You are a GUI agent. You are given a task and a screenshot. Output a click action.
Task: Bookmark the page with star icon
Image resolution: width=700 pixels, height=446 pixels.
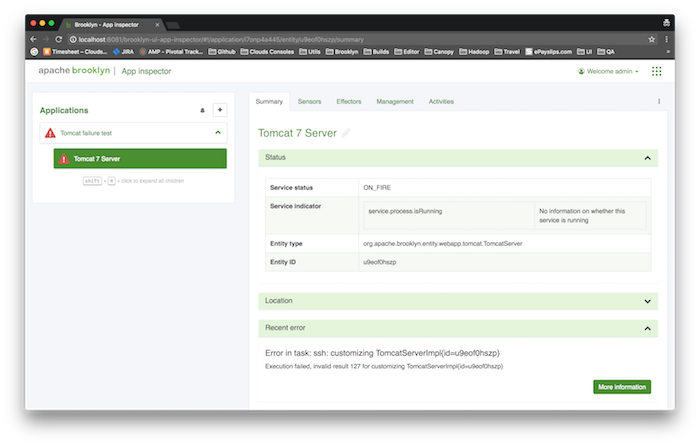pos(651,38)
